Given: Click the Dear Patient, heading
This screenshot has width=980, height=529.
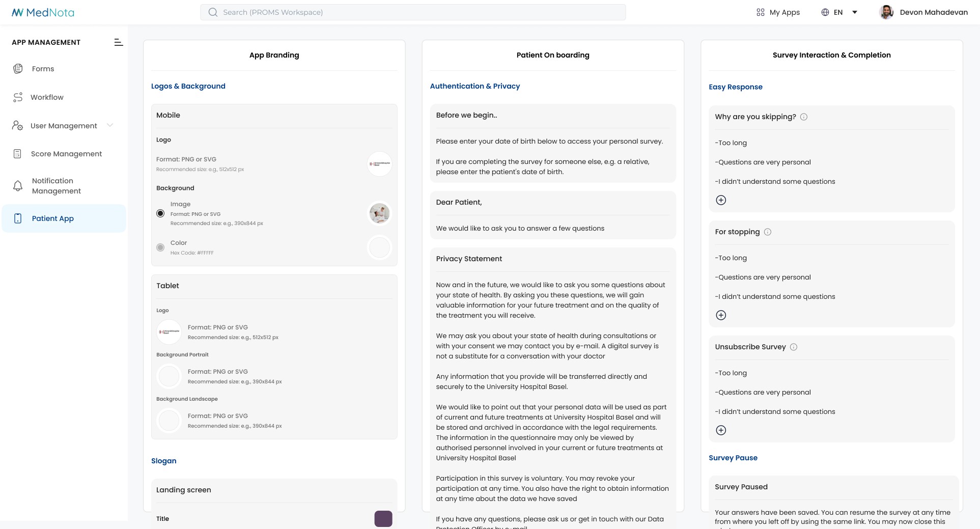Looking at the screenshot, I should pyautogui.click(x=459, y=202).
